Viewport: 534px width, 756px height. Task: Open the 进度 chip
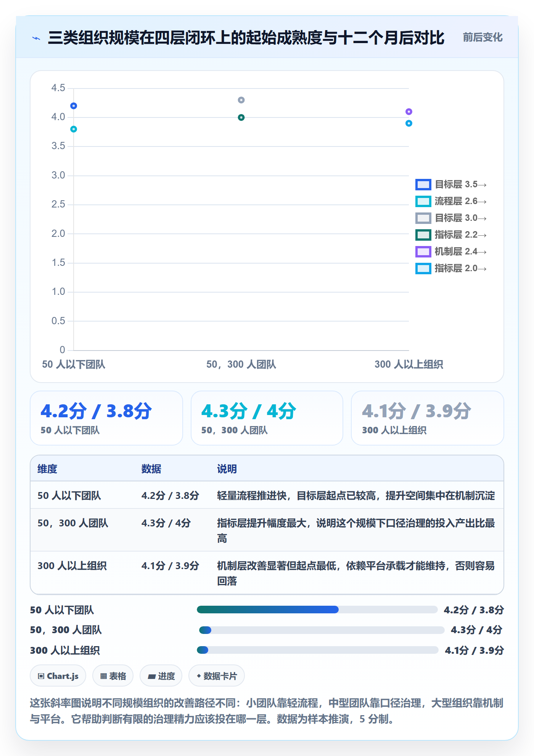tap(161, 676)
